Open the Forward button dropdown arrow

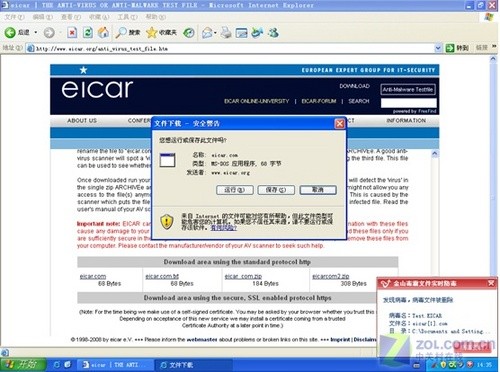pyautogui.click(x=60, y=33)
